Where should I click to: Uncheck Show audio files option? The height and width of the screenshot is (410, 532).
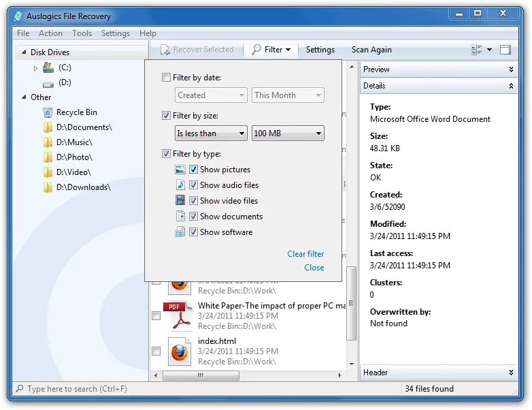pyautogui.click(x=193, y=185)
